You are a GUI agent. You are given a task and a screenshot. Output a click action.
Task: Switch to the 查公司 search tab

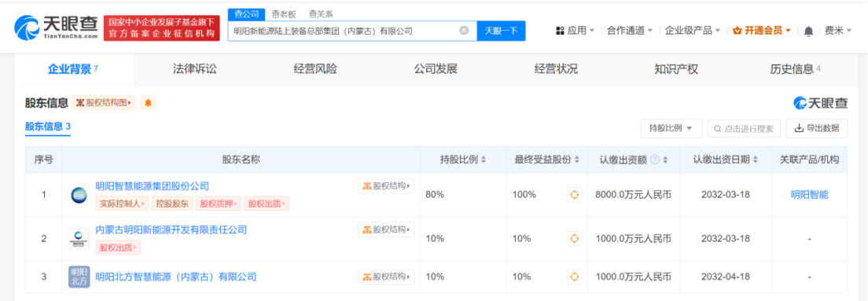point(246,14)
